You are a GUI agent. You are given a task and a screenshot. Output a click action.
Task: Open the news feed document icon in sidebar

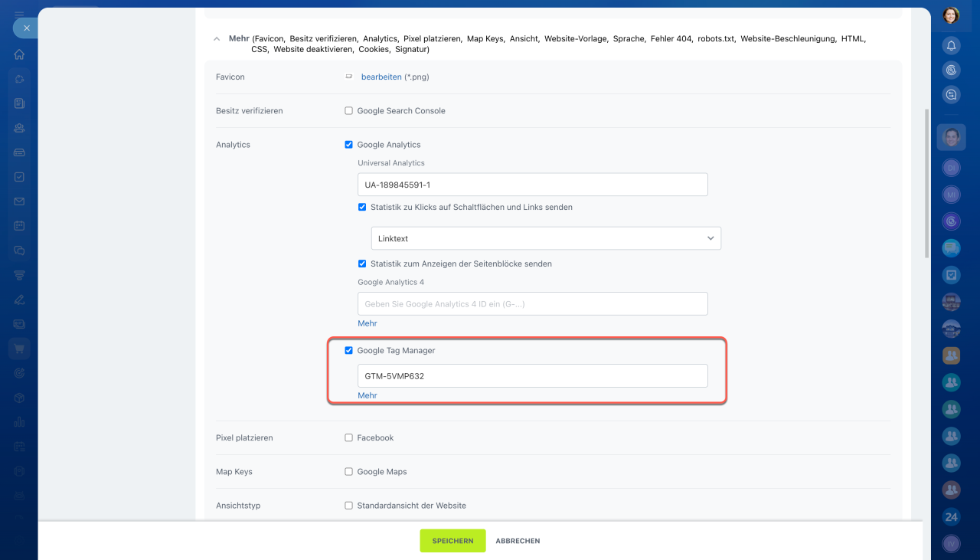[19, 103]
